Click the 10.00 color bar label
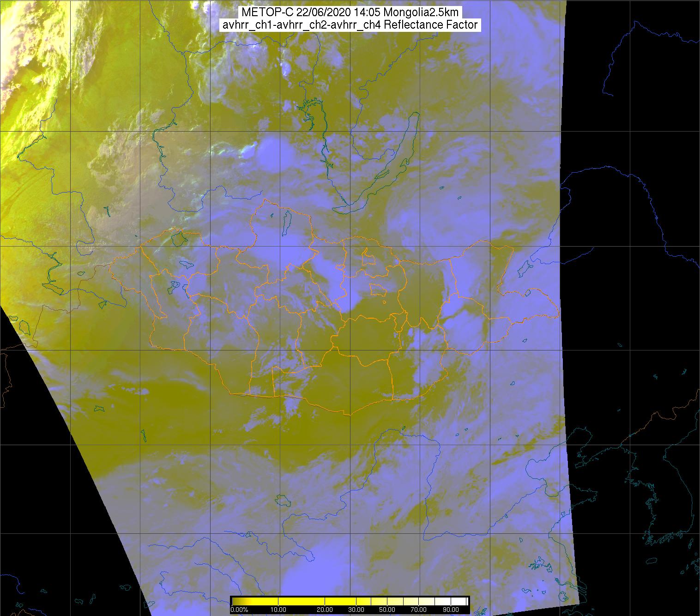Screen dimensions: 700x616 [x=279, y=610]
